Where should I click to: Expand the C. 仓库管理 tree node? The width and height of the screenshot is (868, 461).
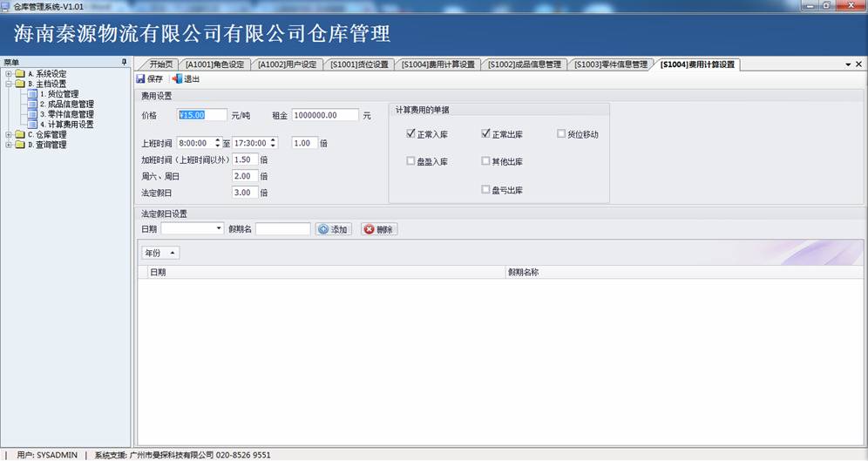[x=9, y=134]
